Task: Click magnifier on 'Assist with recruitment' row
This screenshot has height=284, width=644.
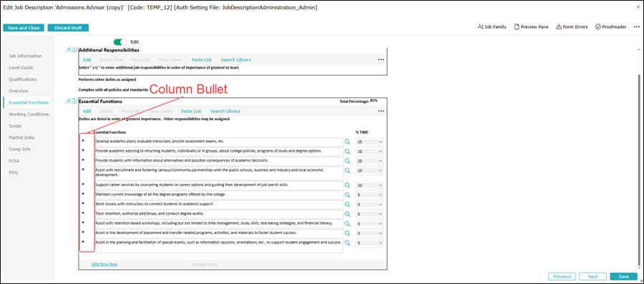Action: [348, 170]
